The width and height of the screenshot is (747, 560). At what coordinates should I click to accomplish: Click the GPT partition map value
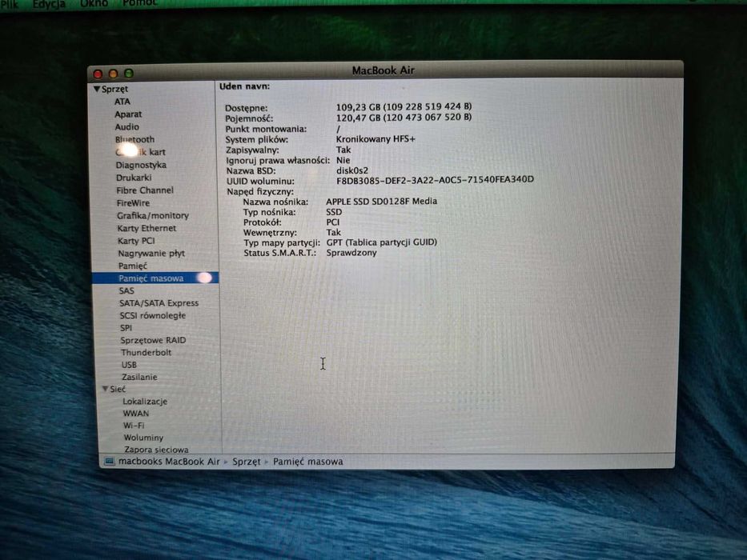(382, 242)
